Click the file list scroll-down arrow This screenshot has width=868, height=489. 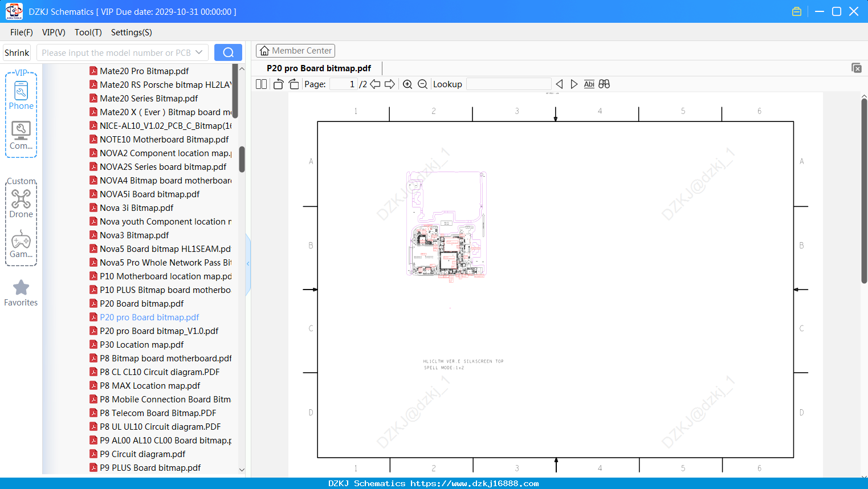tap(242, 470)
